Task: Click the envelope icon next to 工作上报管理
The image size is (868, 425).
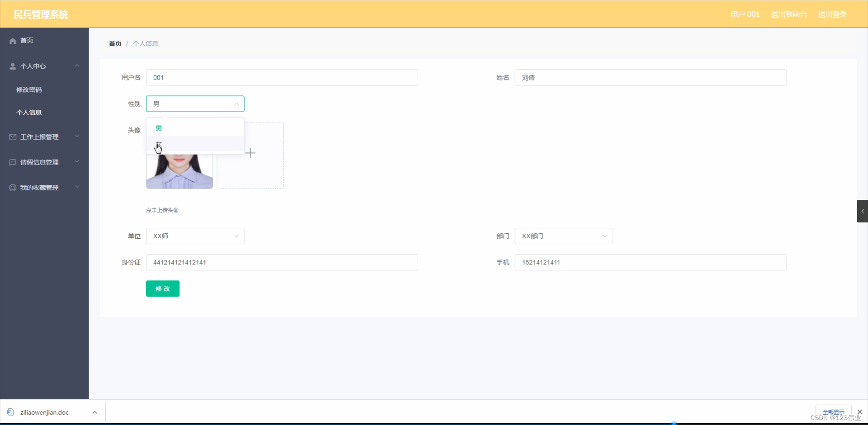Action: coord(12,137)
